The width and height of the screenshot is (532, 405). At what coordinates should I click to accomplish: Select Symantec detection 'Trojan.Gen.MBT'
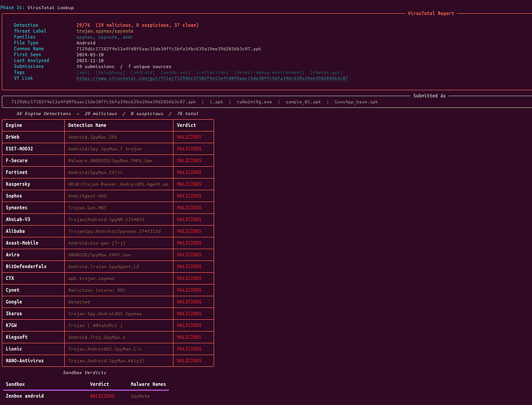click(x=87, y=207)
